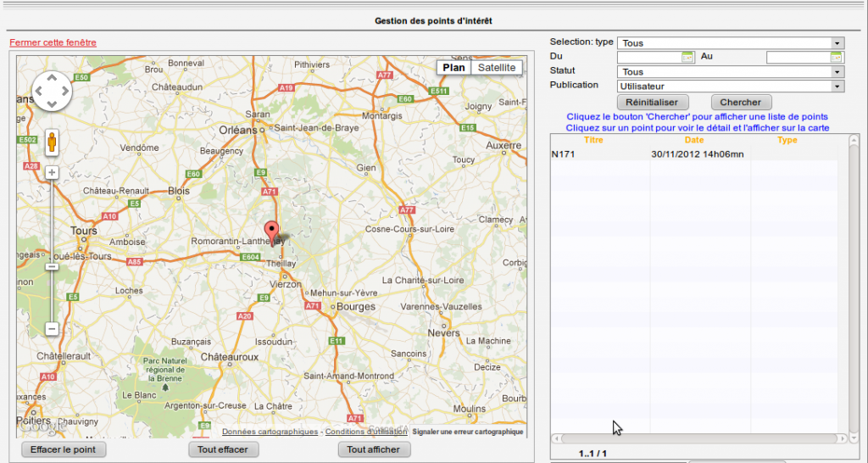
Task: Click the '1..1 / 1' pagination text
Action: [x=593, y=454]
